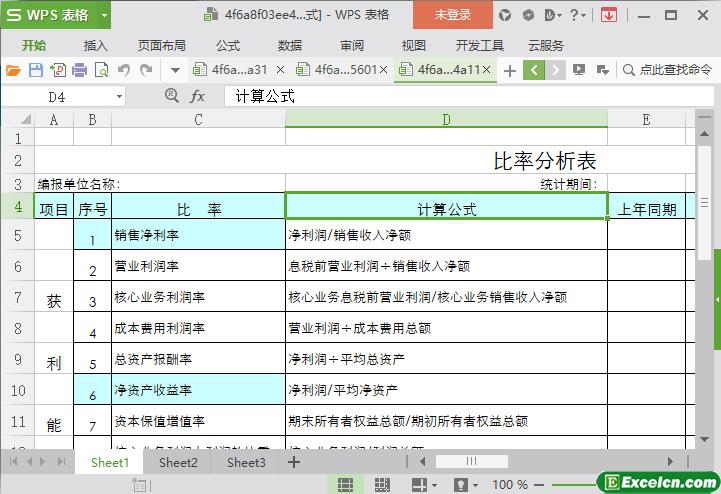The width and height of the screenshot is (721, 494).
Task: Click vertical scrollbar down arrow
Action: point(704,440)
